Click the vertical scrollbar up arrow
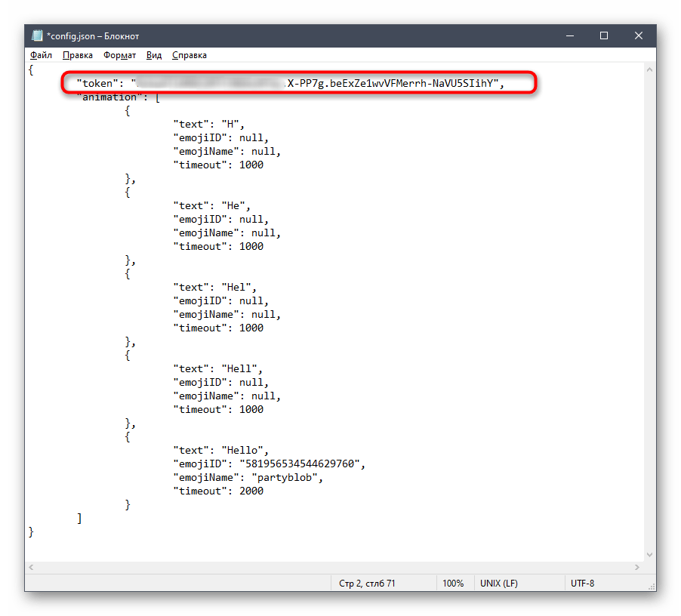681x616 pixels. pos(649,69)
